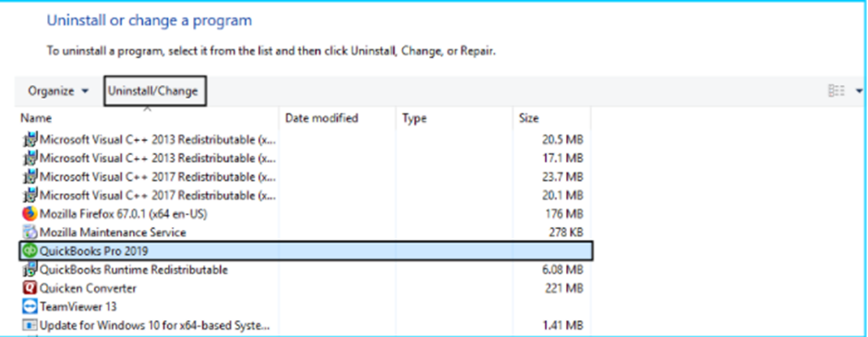Image resolution: width=868 pixels, height=337 pixels.
Task: Select the QuickBooks Runtime Redistributable row
Action: (x=305, y=270)
